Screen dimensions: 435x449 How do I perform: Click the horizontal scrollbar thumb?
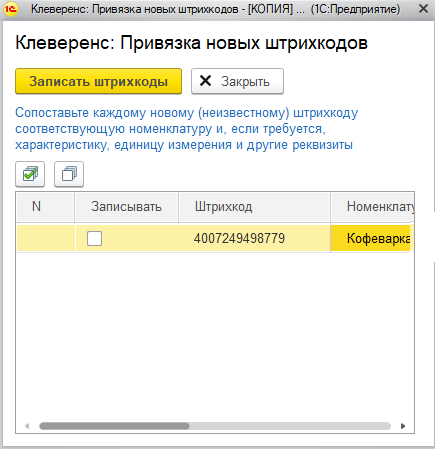point(114,426)
